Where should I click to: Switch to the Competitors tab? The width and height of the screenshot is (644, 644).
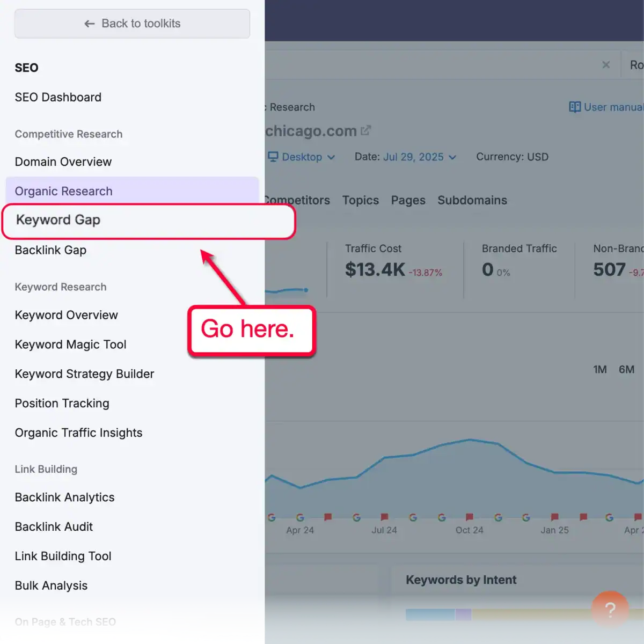click(296, 200)
